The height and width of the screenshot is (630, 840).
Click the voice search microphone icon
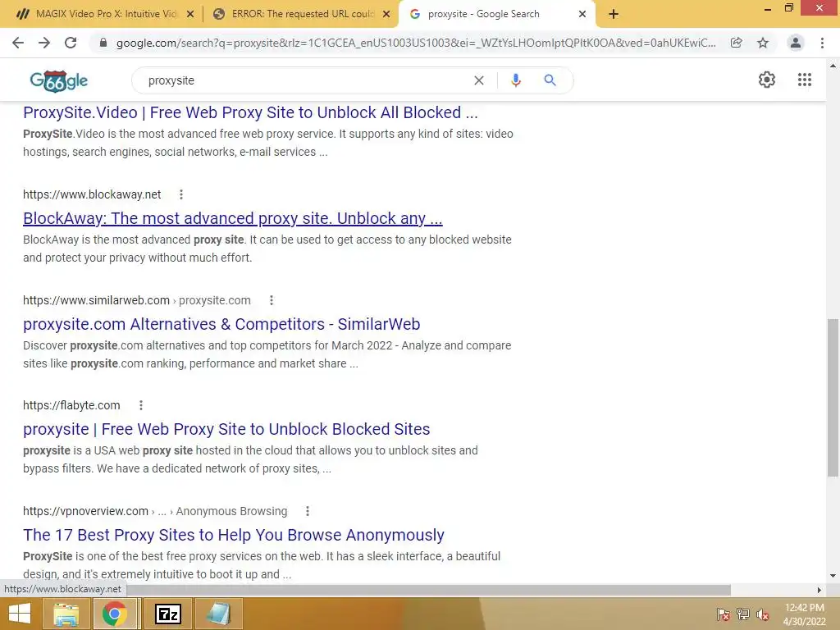pyautogui.click(x=515, y=80)
